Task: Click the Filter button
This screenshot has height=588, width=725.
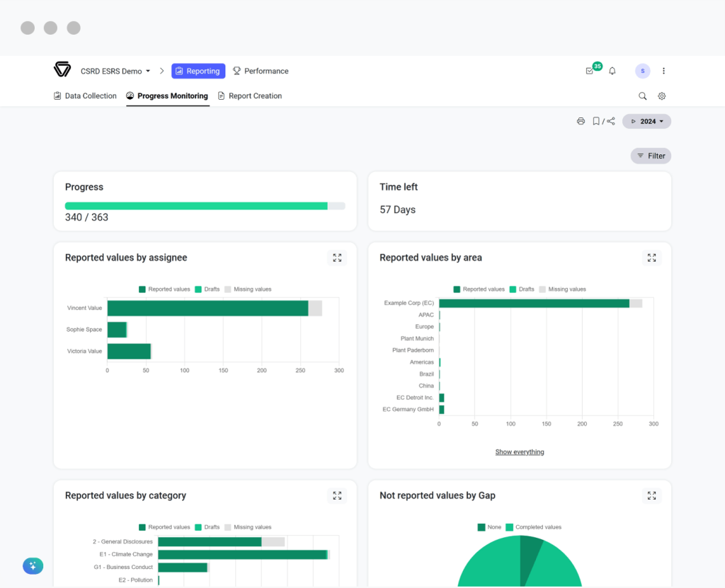Action: [651, 156]
